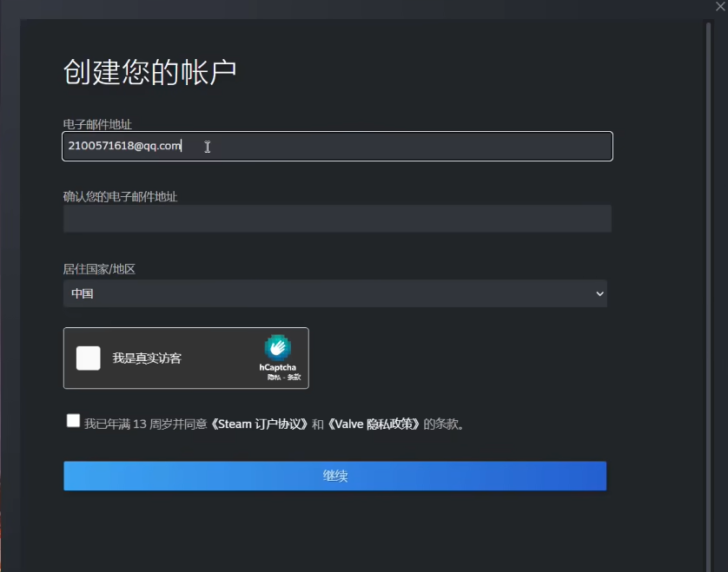
Task: Open the 居住国家/地区 dropdown showing 中国
Action: point(334,293)
